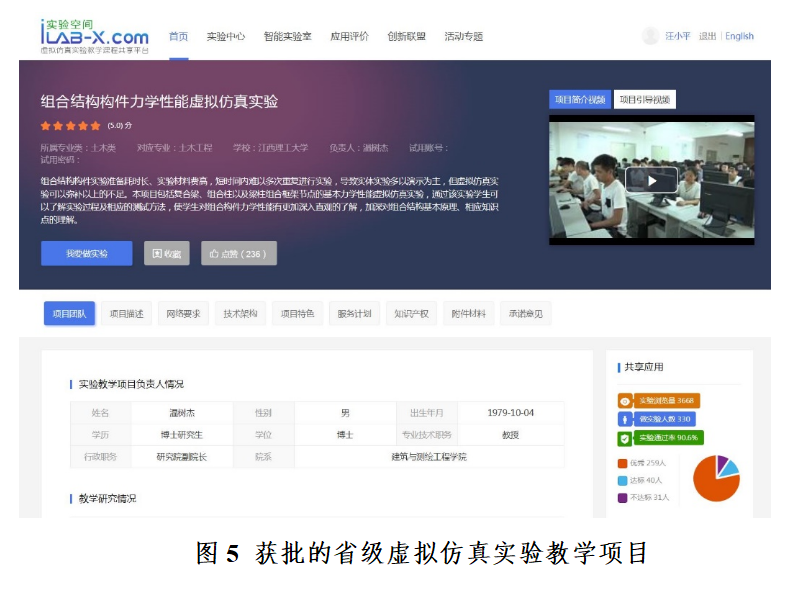This screenshot has width=791, height=597.
Task: Click the person icon for 做实验人数
Action: coord(625,419)
